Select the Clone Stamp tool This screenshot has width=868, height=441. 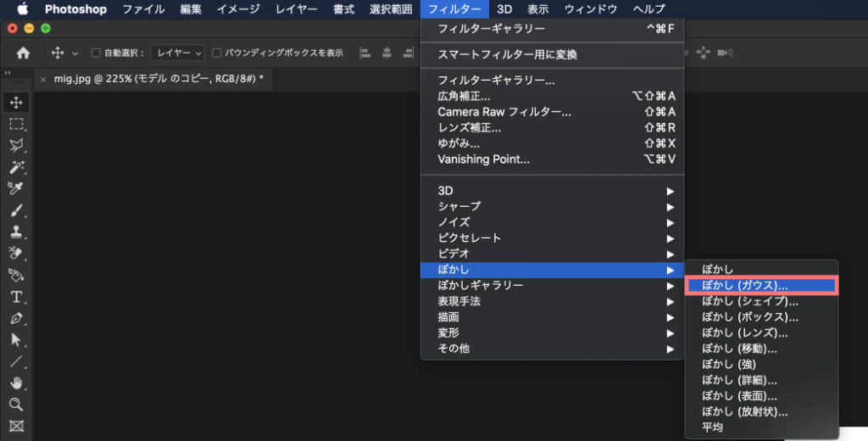pos(16,232)
